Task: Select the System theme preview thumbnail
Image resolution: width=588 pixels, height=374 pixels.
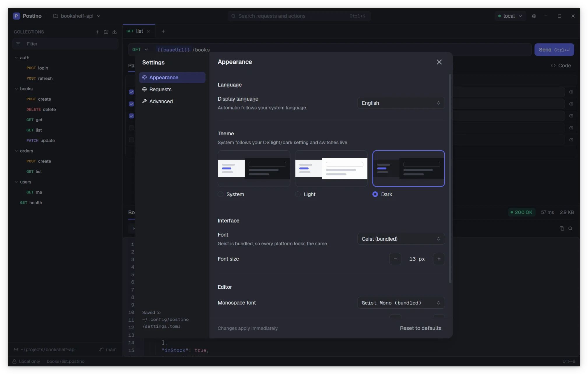Action: pyautogui.click(x=254, y=169)
